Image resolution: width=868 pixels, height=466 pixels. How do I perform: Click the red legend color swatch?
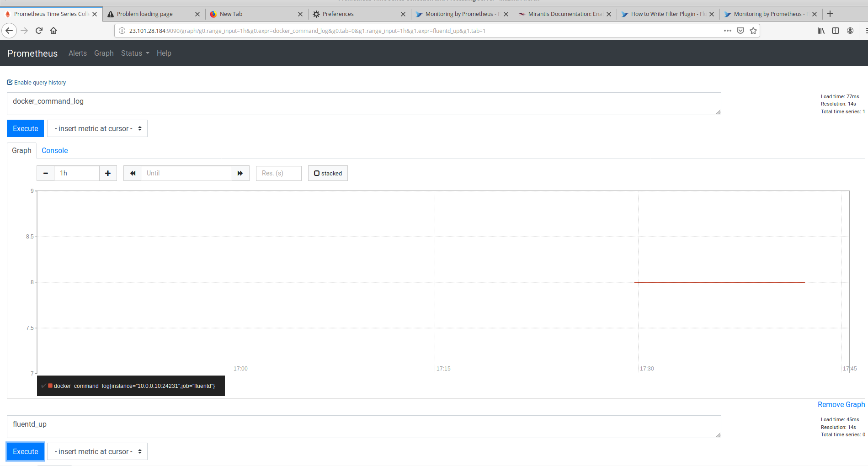(50, 386)
